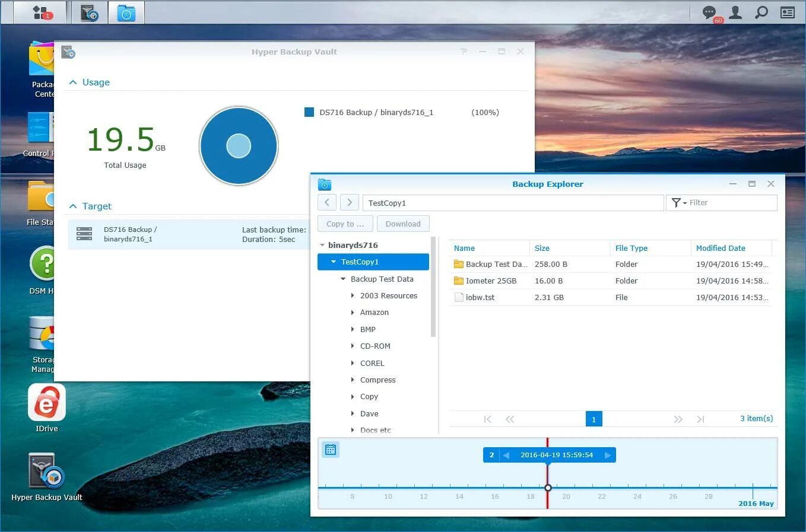This screenshot has width=806, height=532.
Task: Click the Copy to ... button
Action: (x=345, y=224)
